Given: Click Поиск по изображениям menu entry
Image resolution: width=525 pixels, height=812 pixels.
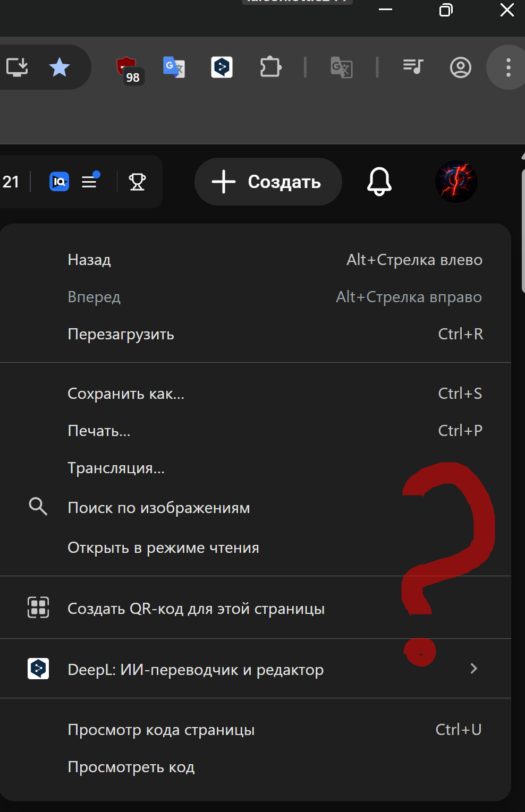Looking at the screenshot, I should [158, 508].
